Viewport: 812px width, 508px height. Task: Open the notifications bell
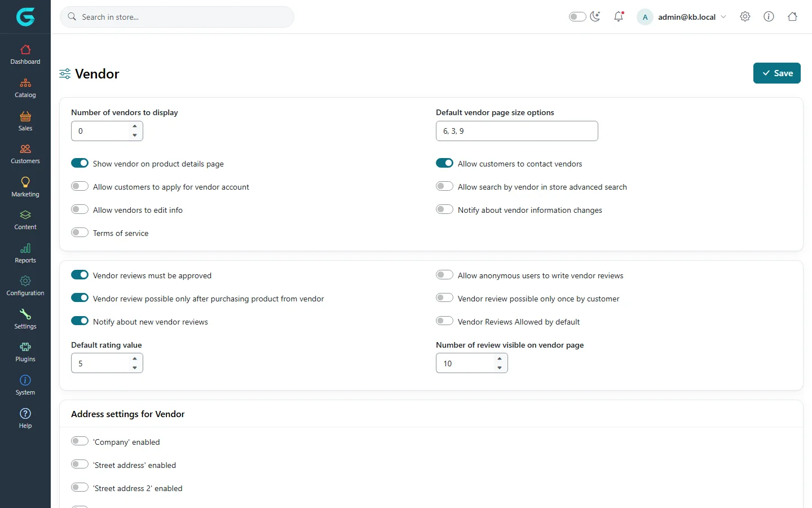pos(619,16)
